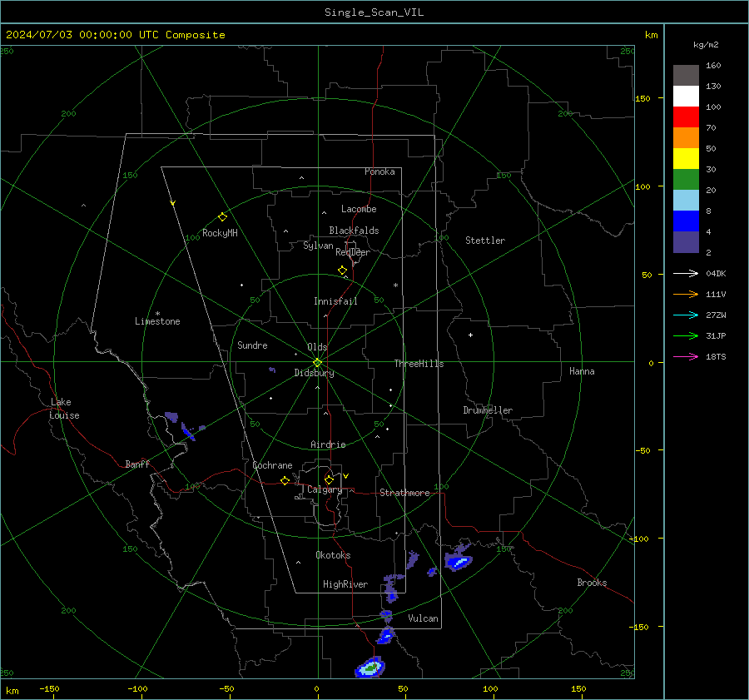
Task: Select the yellow 30-50 legend color
Action: point(686,159)
